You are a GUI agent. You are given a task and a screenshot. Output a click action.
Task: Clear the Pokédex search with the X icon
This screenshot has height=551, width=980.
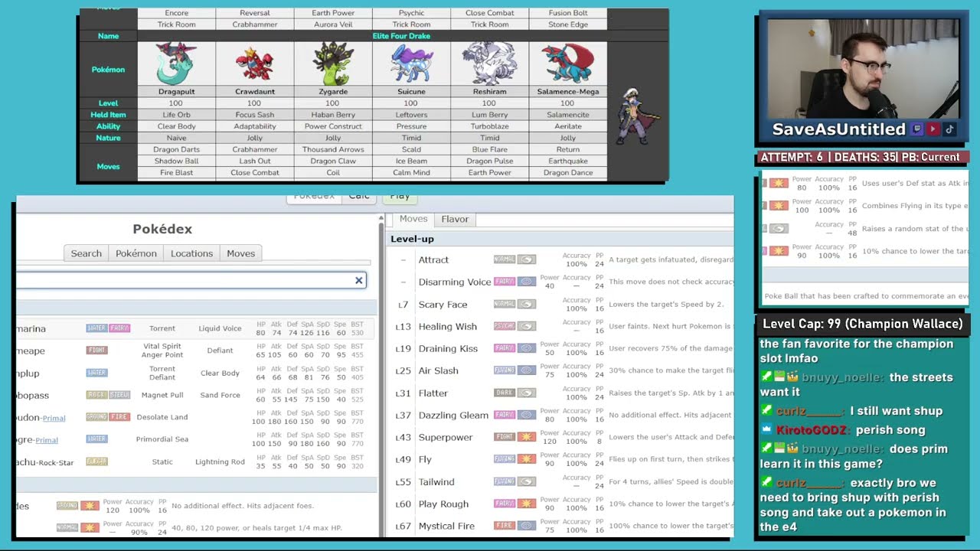coord(358,280)
